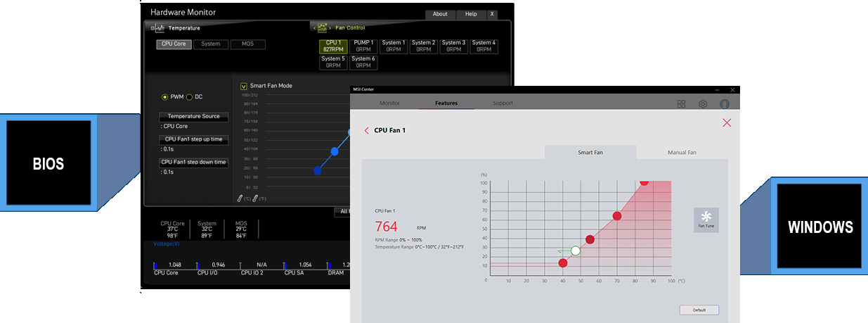The height and width of the screenshot is (323, 868).
Task: Open the MSI Center apps grid icon
Action: [681, 104]
